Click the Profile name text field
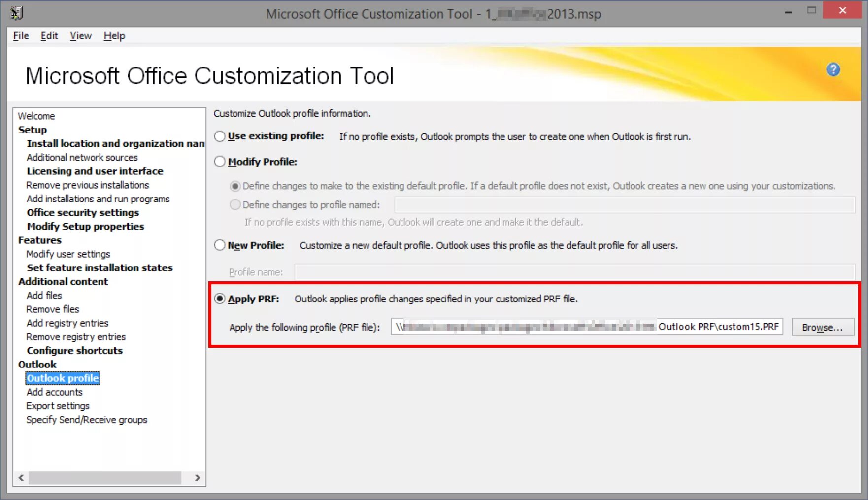Screen dimensions: 868x500 pyautogui.click(x=574, y=272)
